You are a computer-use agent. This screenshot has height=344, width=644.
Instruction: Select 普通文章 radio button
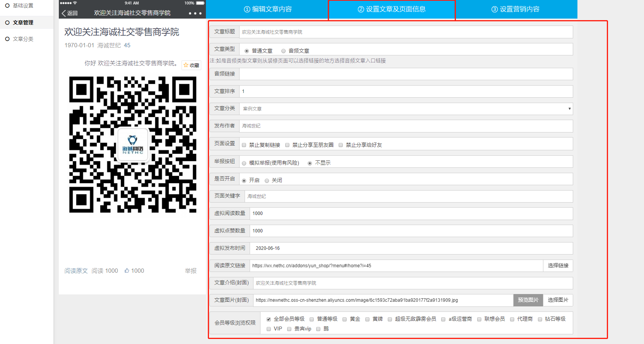tap(247, 51)
